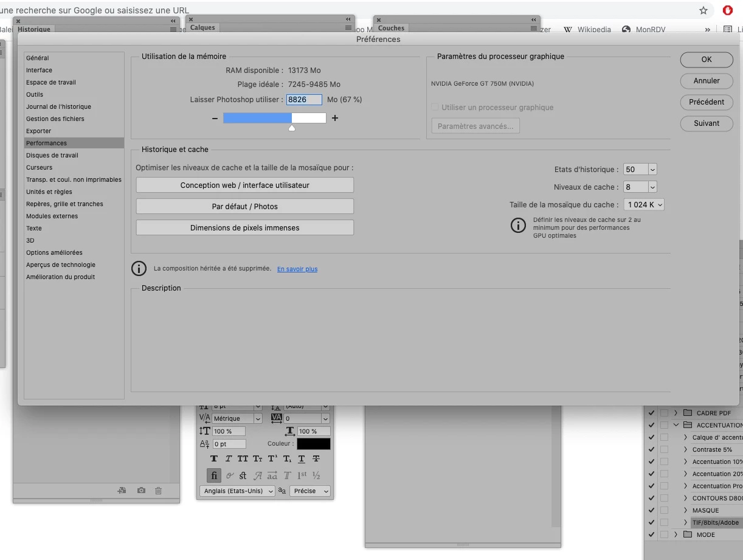The height and width of the screenshot is (560, 743).
Task: Open the Taille de la mosaïque du cache dropdown
Action: (644, 205)
